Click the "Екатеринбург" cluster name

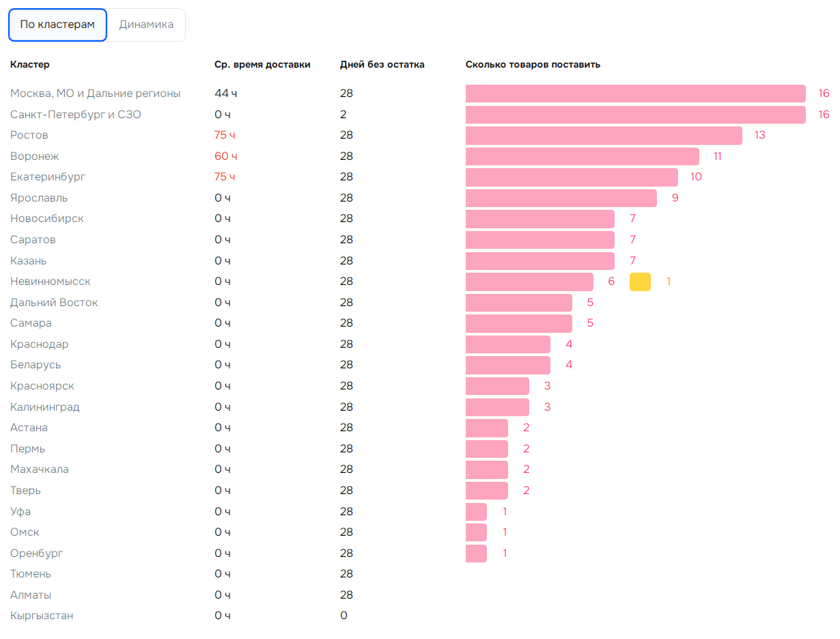(48, 177)
